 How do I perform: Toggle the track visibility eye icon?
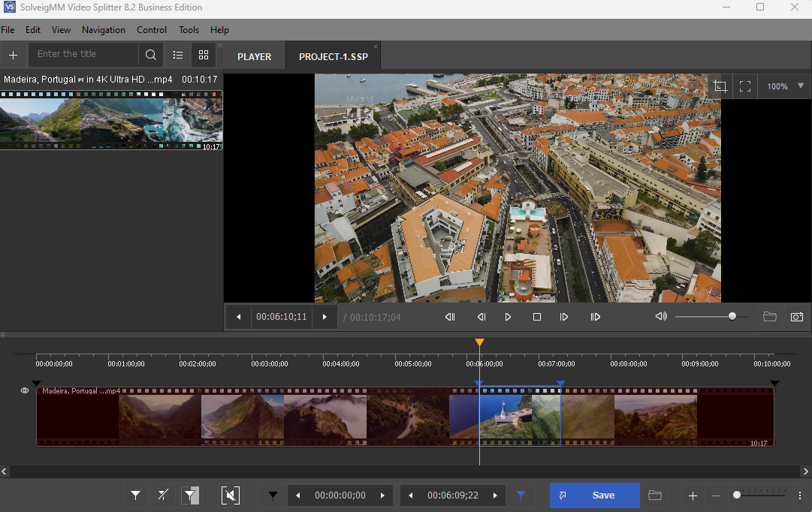click(x=25, y=390)
